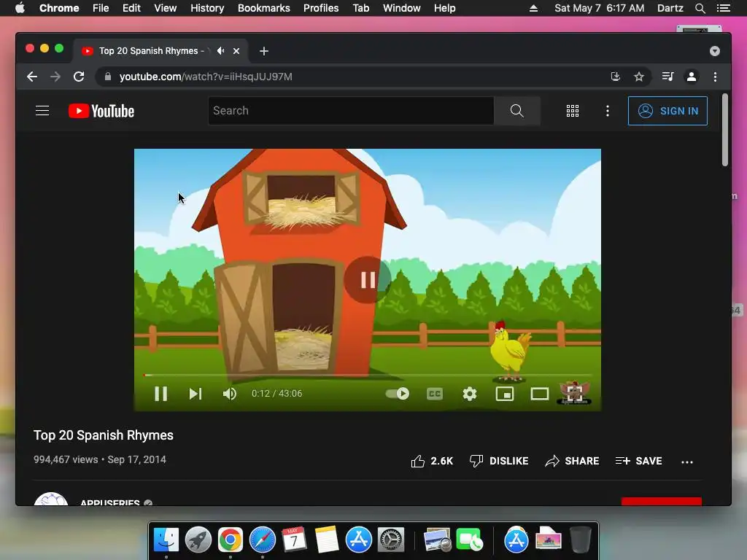The height and width of the screenshot is (560, 747).
Task: Open the Edit menu
Action: 131,8
